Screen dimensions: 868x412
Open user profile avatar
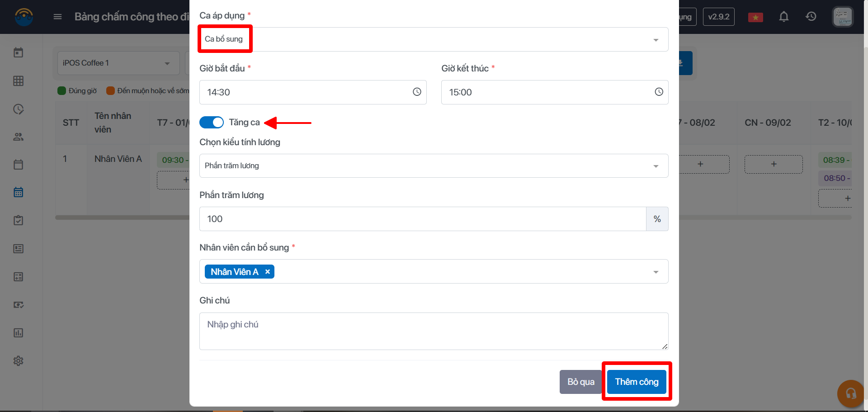click(x=842, y=17)
